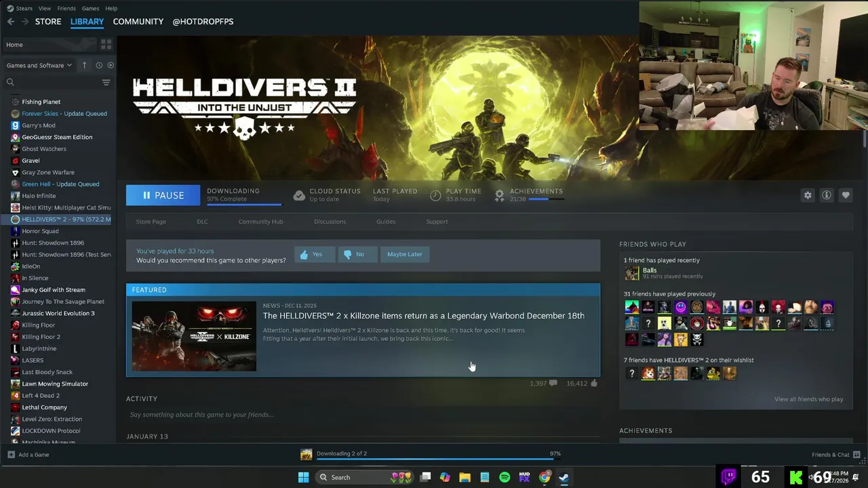Open the Games menu
Viewport: 868px width, 488px height.
90,8
